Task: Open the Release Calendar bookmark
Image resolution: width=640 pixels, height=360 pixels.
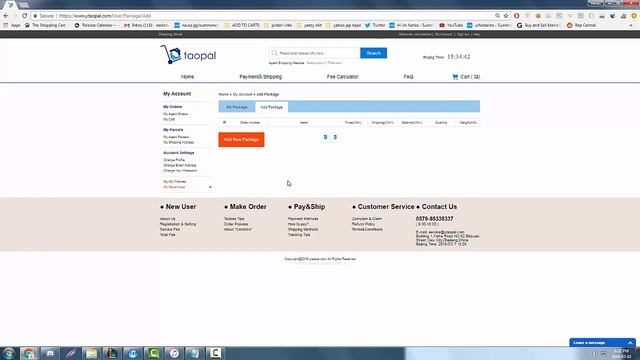Action: pos(96,25)
